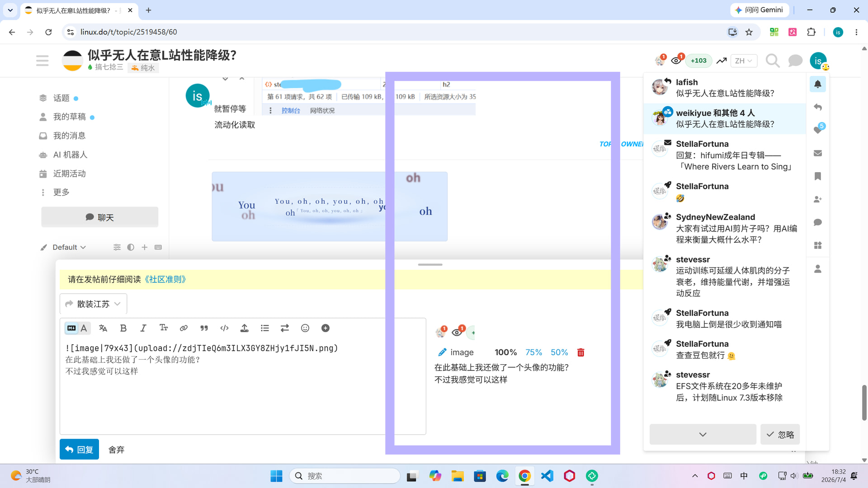Open the profile person icon in the user menu

pos(818,269)
